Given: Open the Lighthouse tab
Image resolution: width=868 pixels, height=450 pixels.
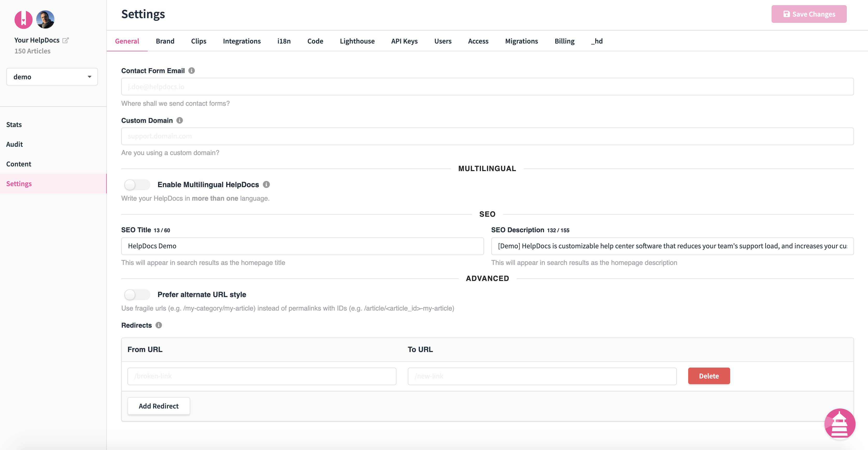Looking at the screenshot, I should point(357,41).
